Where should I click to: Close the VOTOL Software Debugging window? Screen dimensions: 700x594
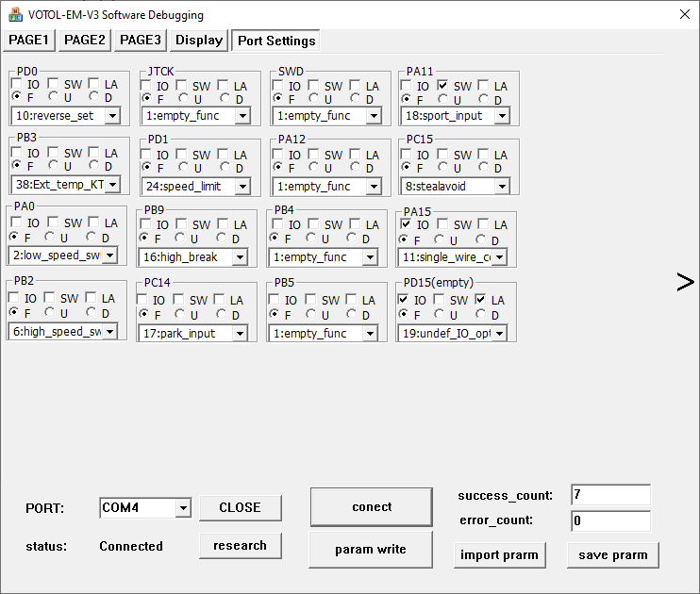tap(684, 14)
